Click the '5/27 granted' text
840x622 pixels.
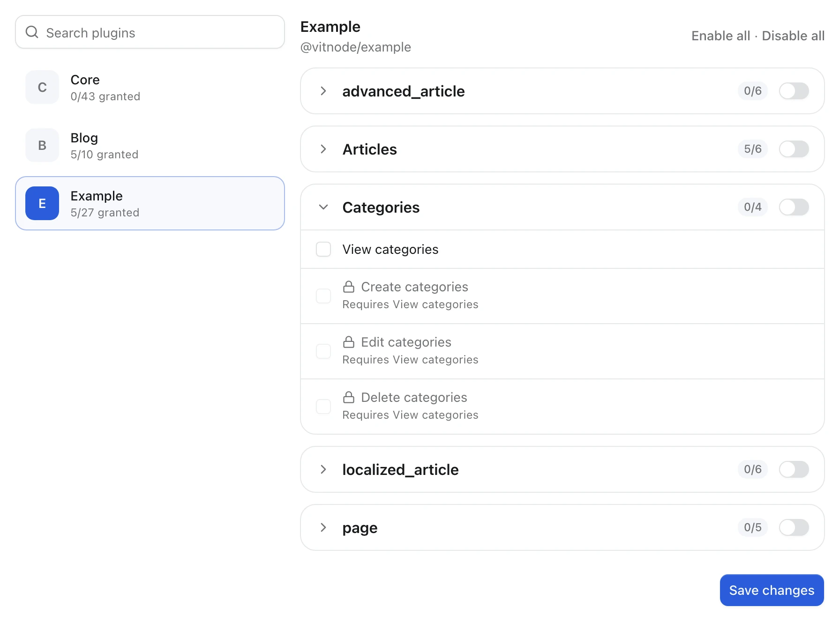(105, 212)
